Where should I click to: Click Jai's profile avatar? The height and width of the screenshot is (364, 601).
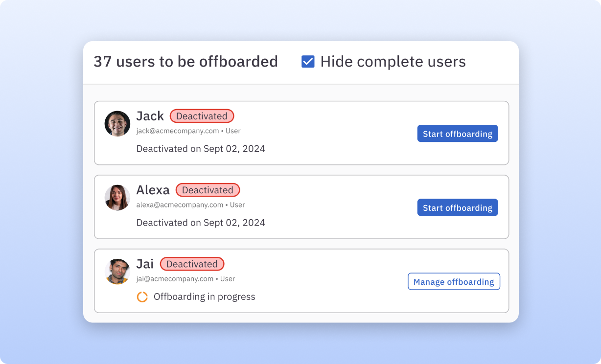[117, 272]
